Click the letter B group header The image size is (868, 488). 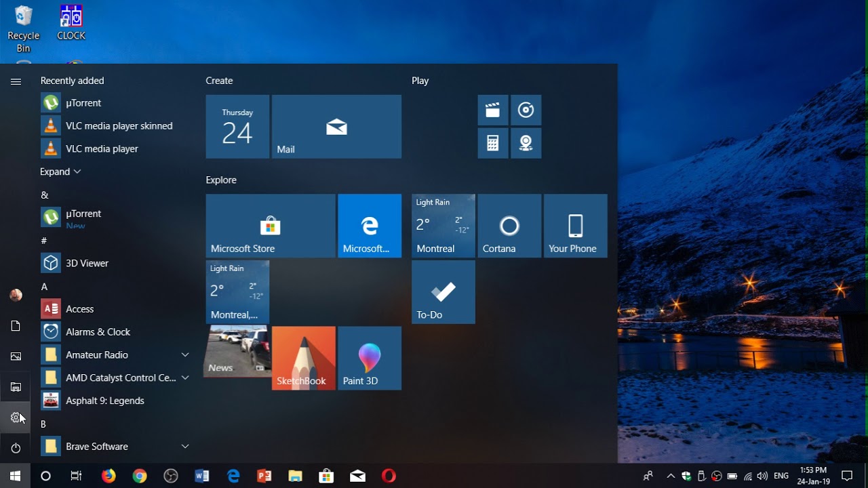(x=43, y=424)
